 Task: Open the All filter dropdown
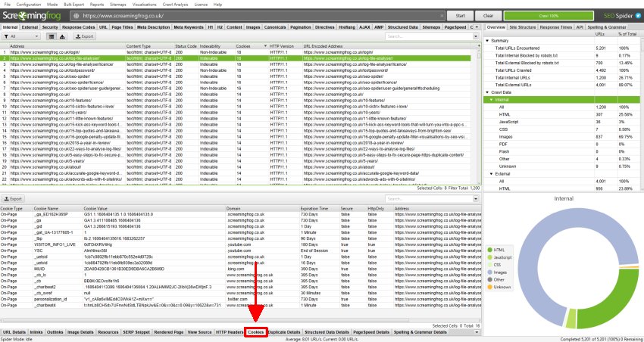pyautogui.click(x=21, y=36)
